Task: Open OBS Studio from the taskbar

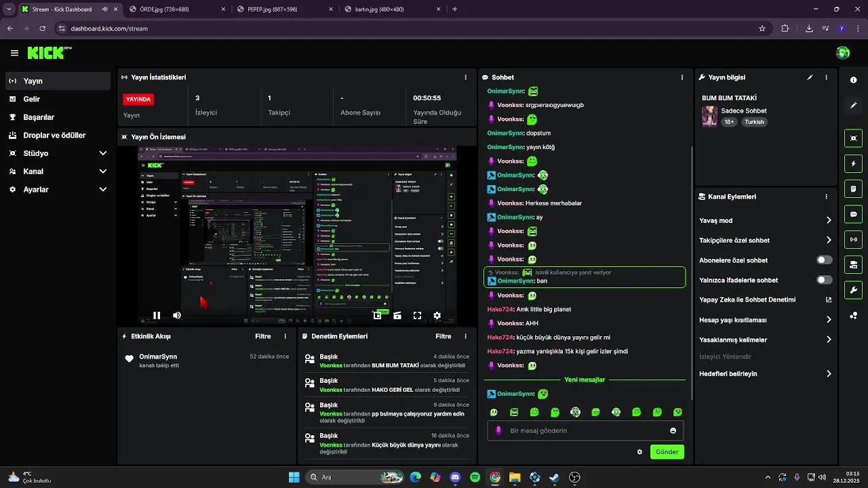Action: 574,477
